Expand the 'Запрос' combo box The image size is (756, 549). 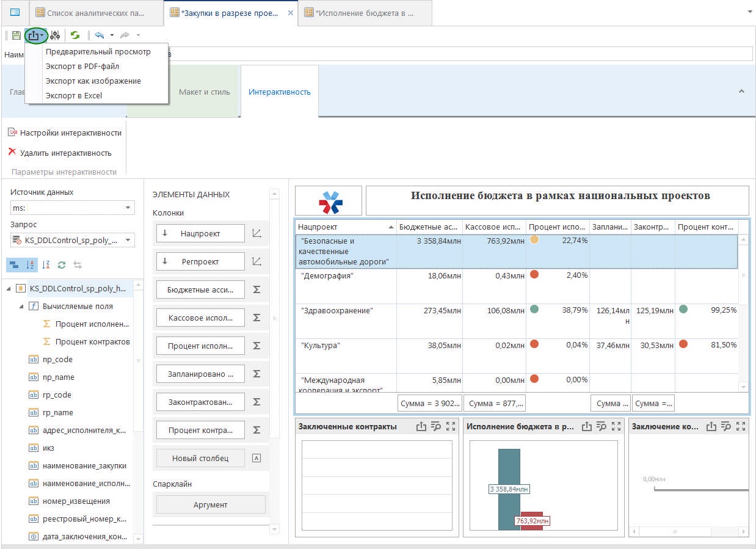pyautogui.click(x=128, y=241)
